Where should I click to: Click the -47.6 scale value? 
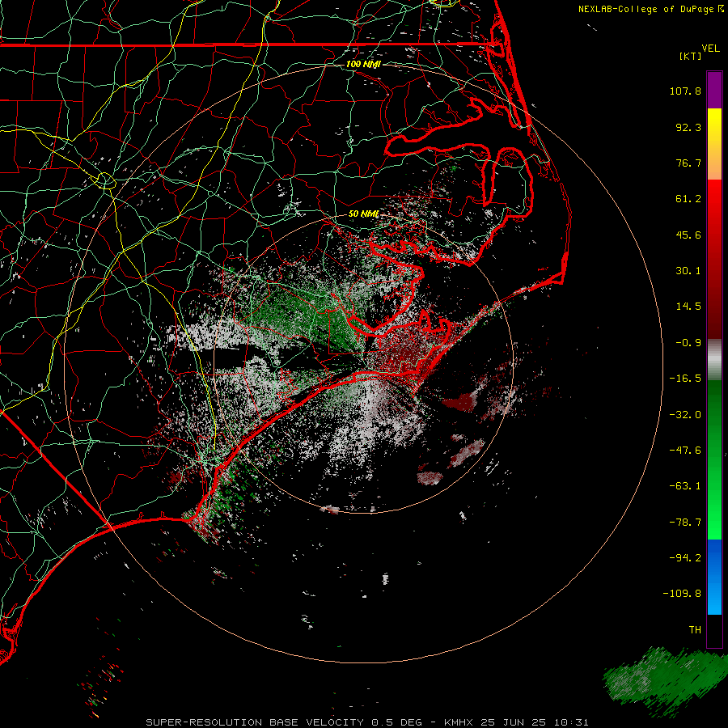685,451
